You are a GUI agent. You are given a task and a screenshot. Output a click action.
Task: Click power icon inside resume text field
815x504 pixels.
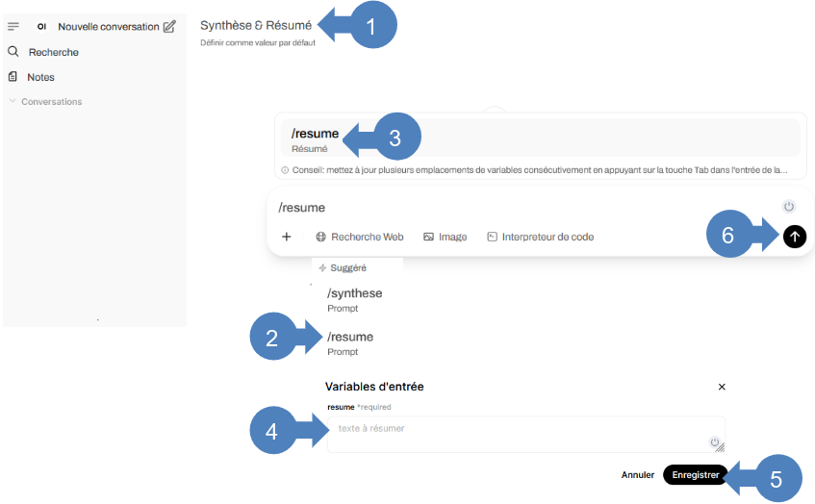tap(714, 442)
